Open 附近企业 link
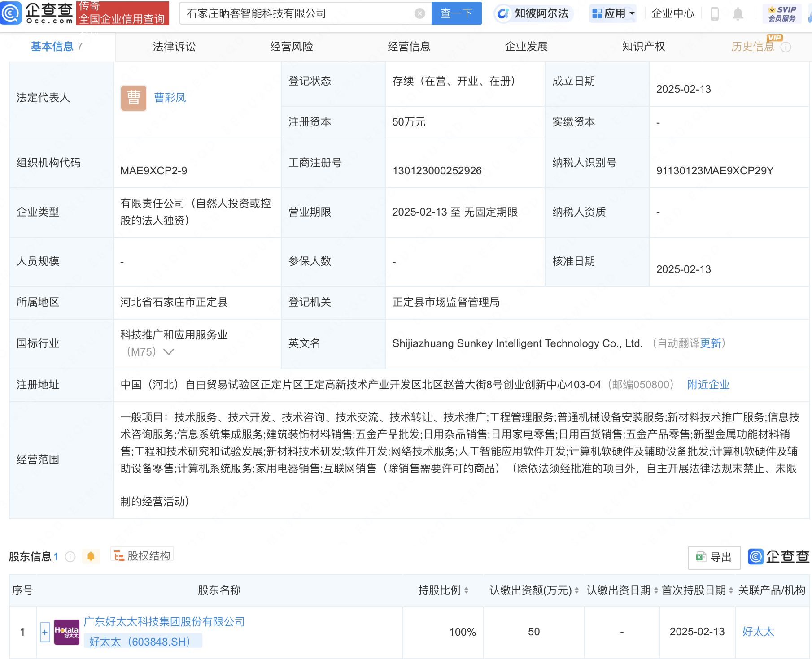This screenshot has width=812, height=659. coord(708,385)
